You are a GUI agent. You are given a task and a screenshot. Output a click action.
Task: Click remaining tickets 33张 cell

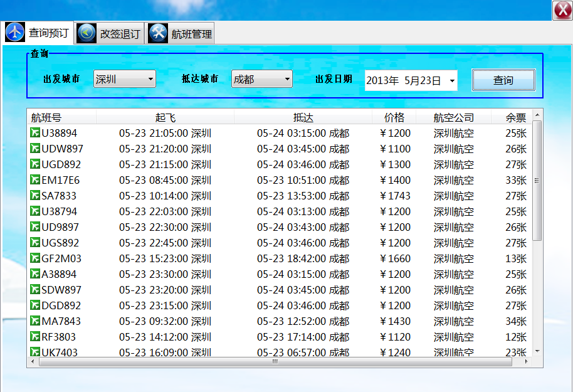pos(516,180)
